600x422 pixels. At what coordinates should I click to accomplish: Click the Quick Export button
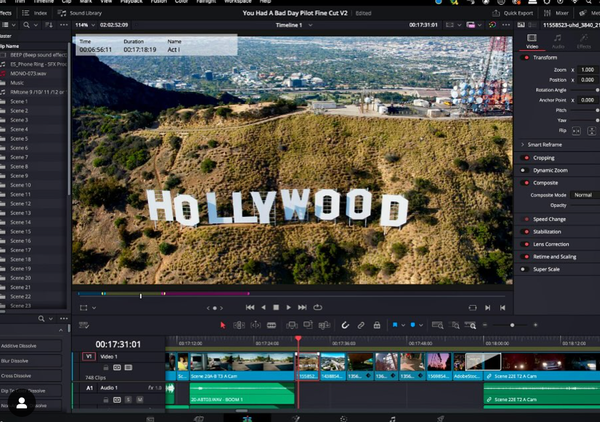coord(513,13)
